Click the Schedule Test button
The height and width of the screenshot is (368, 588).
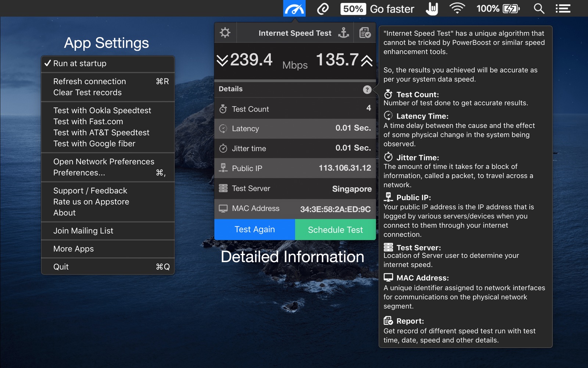[x=336, y=230]
